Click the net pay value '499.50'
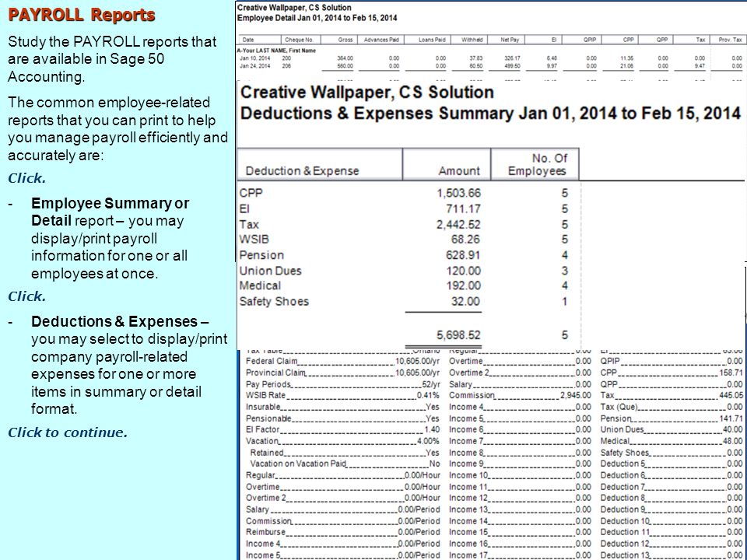 [x=512, y=65]
